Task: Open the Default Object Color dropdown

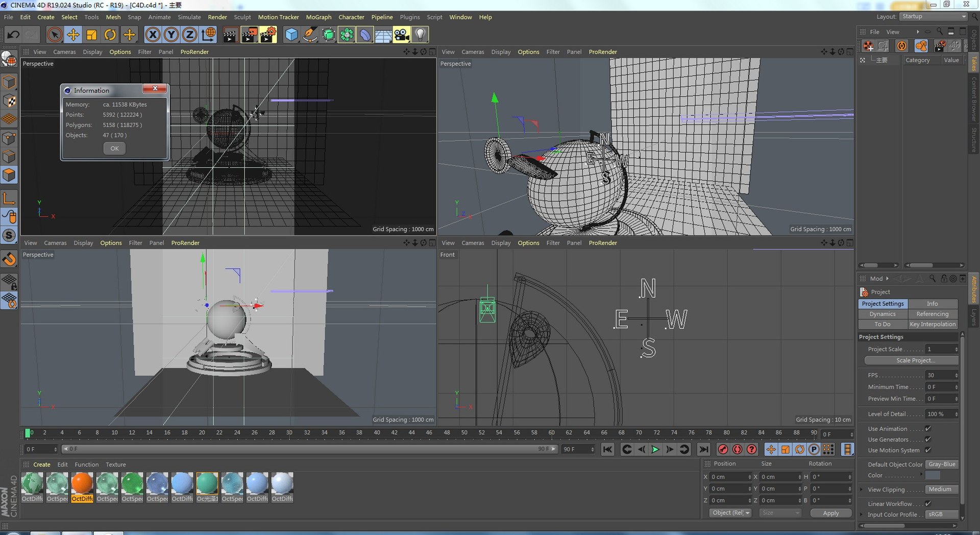Action: 942,465
